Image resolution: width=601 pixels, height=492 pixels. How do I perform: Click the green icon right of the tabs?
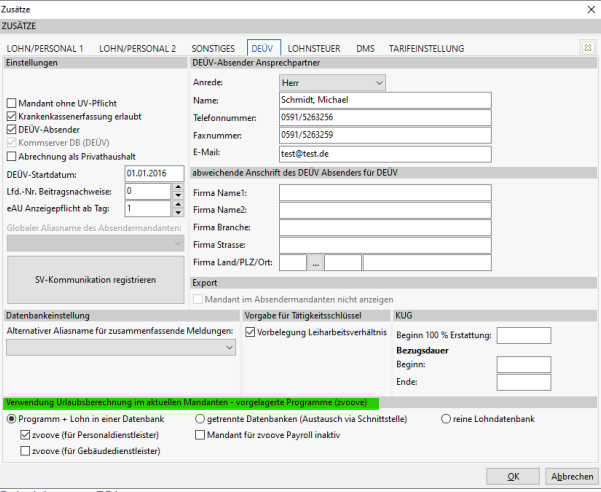588,48
